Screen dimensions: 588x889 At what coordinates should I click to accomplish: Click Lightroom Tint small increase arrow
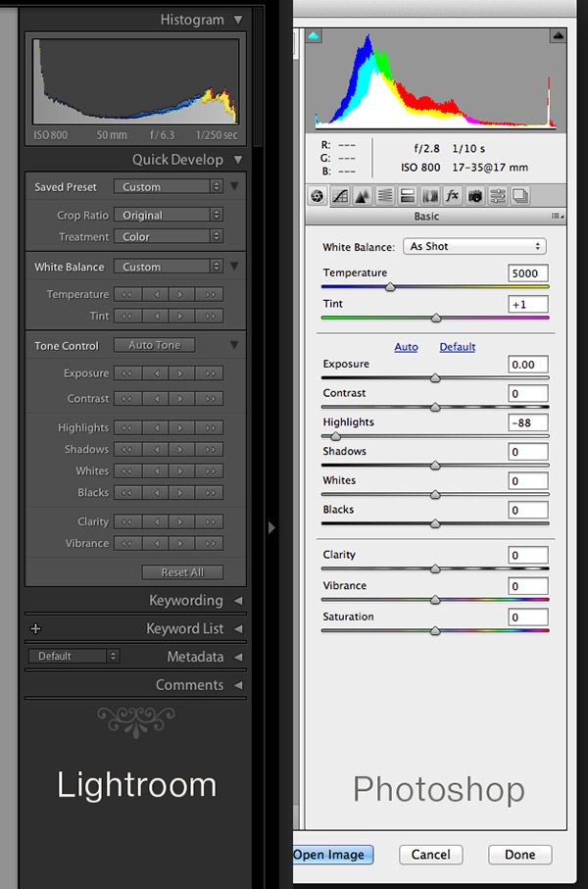[181, 316]
